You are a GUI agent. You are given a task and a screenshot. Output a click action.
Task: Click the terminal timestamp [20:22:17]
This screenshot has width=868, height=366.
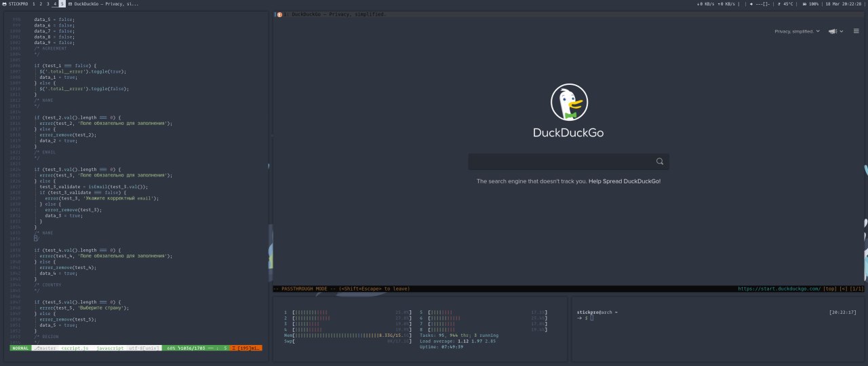[844, 312]
